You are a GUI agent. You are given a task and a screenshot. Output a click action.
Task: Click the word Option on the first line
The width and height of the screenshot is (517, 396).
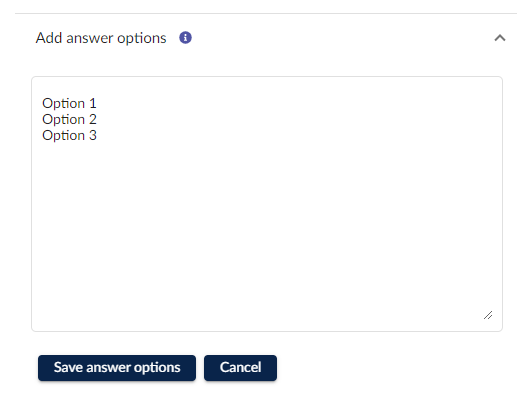click(x=63, y=103)
